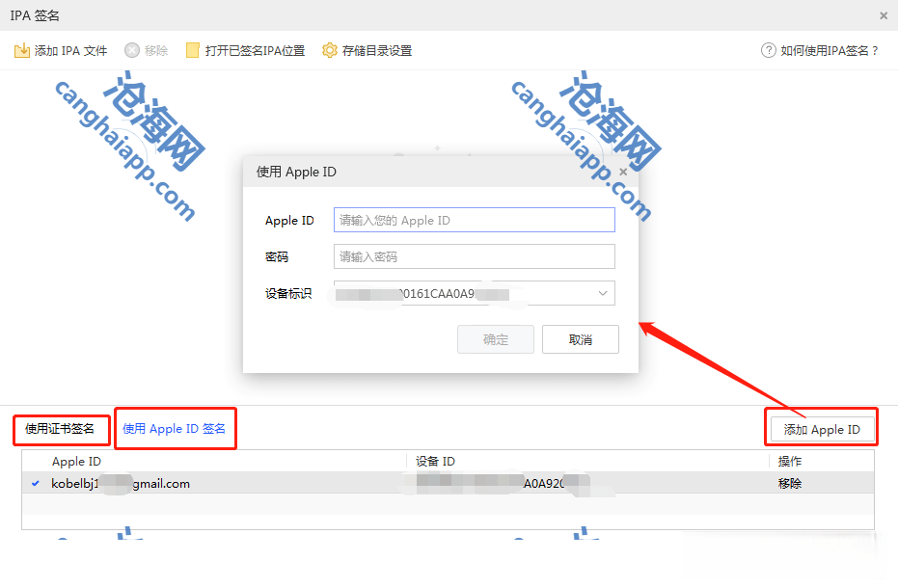Click the grayed Remove icon in toolbar
This screenshot has width=898, height=588.
click(132, 50)
